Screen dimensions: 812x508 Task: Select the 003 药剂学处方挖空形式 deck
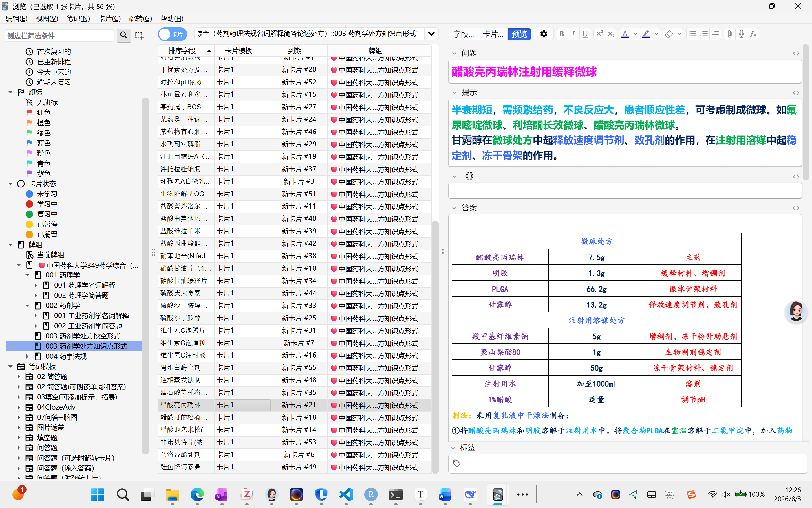tap(83, 336)
